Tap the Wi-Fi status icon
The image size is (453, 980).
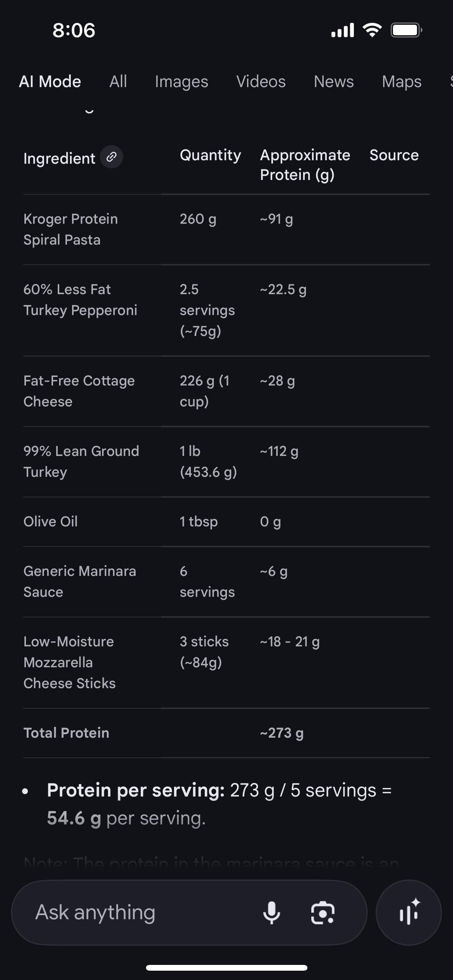[372, 30]
